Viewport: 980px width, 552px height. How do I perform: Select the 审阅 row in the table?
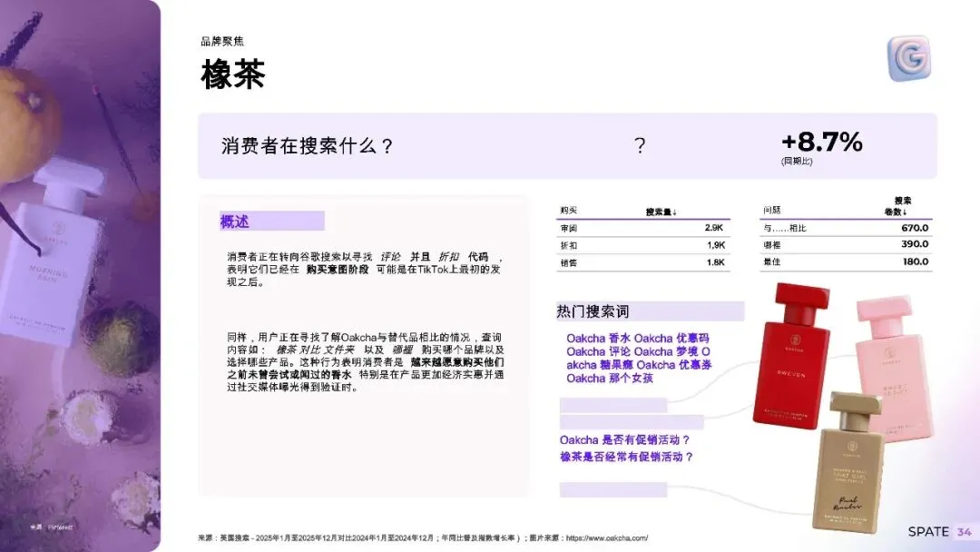coord(643,228)
